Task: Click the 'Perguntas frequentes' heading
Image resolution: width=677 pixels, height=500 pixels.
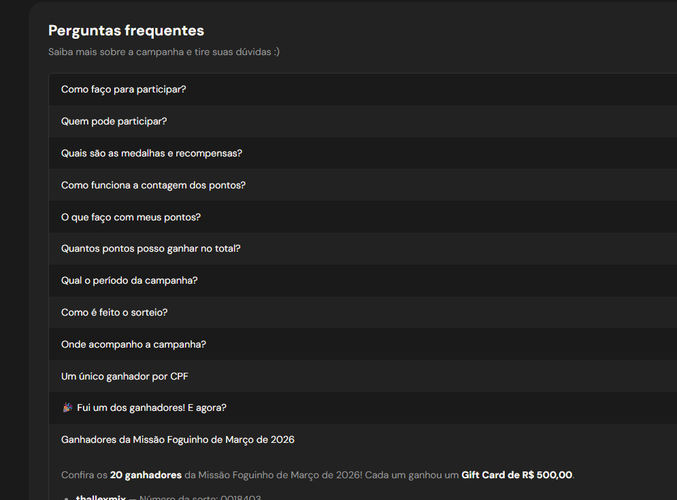Action: pyautogui.click(x=126, y=31)
